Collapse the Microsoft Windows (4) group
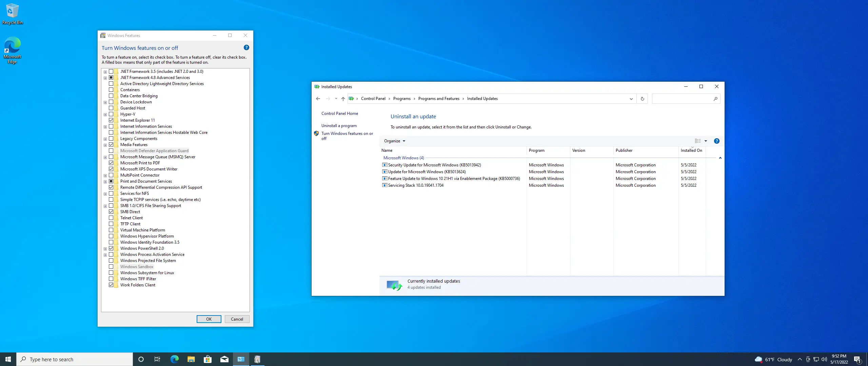868x366 pixels. point(720,158)
